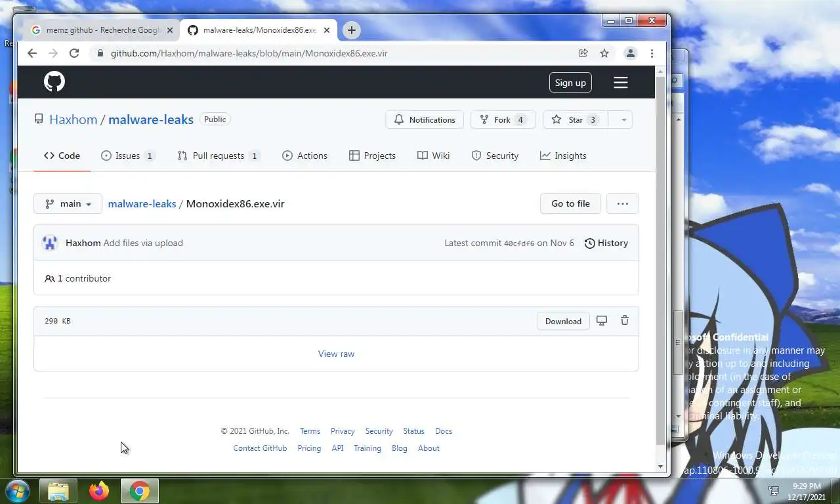This screenshot has width=840, height=504.
Task: Expand the main branch dropdown
Action: 68,203
